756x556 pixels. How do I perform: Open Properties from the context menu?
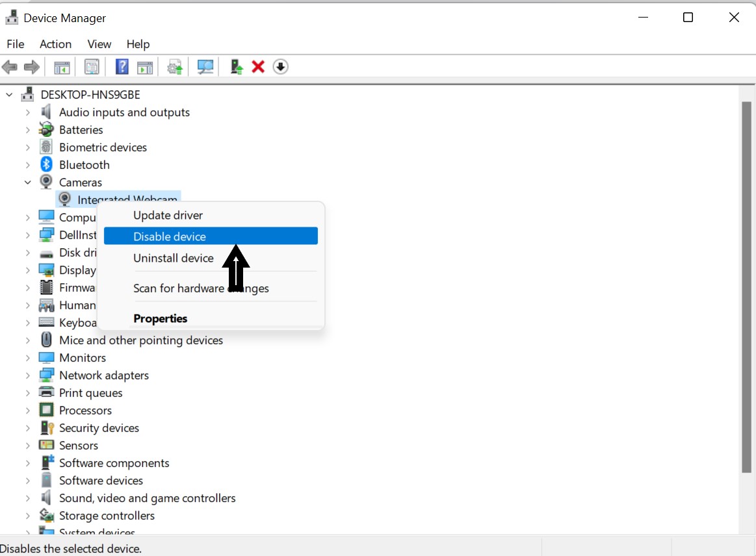click(x=160, y=318)
